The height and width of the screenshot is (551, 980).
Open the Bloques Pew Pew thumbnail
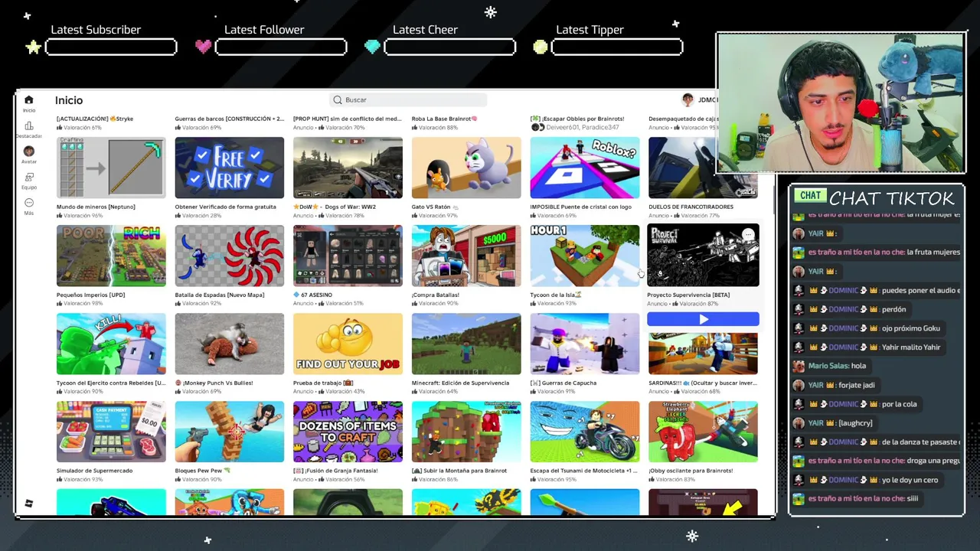[229, 432]
